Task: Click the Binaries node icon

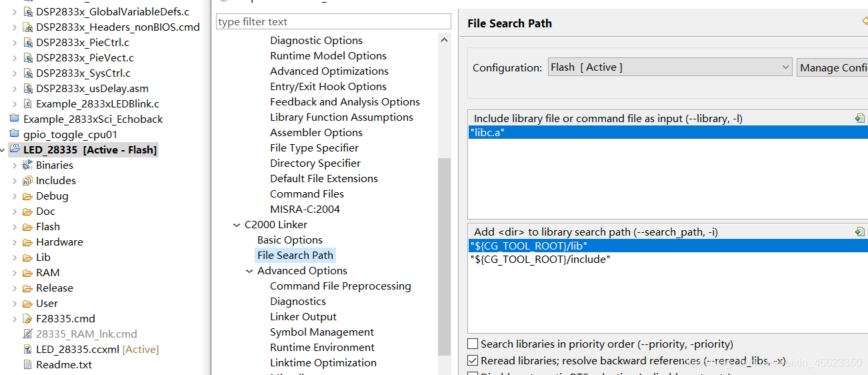Action: tap(27, 165)
